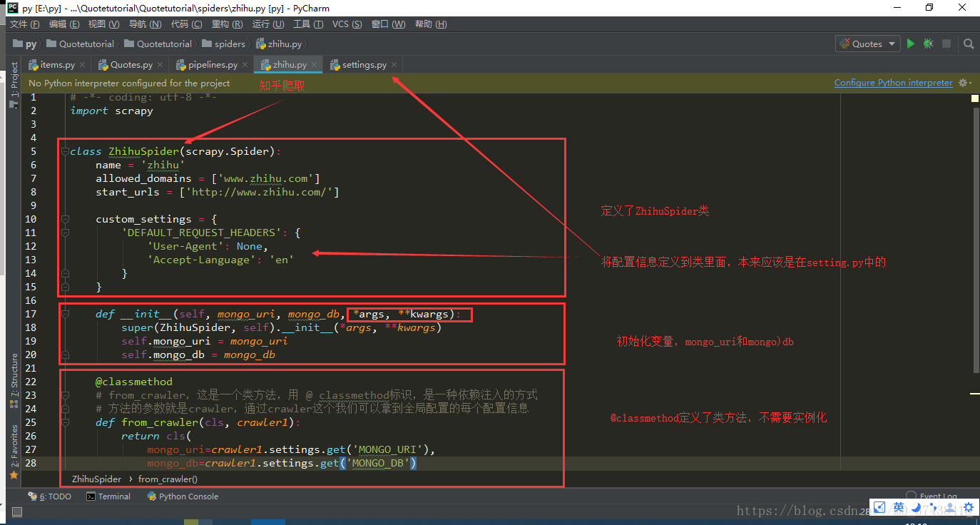Start debugging with the green bug icon
980x525 pixels.
pos(928,44)
